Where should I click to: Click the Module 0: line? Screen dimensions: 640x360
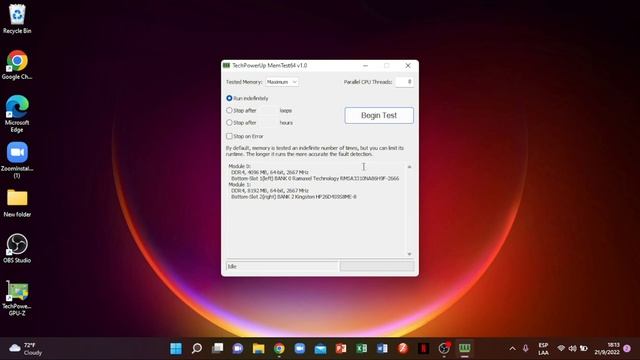coord(240,167)
